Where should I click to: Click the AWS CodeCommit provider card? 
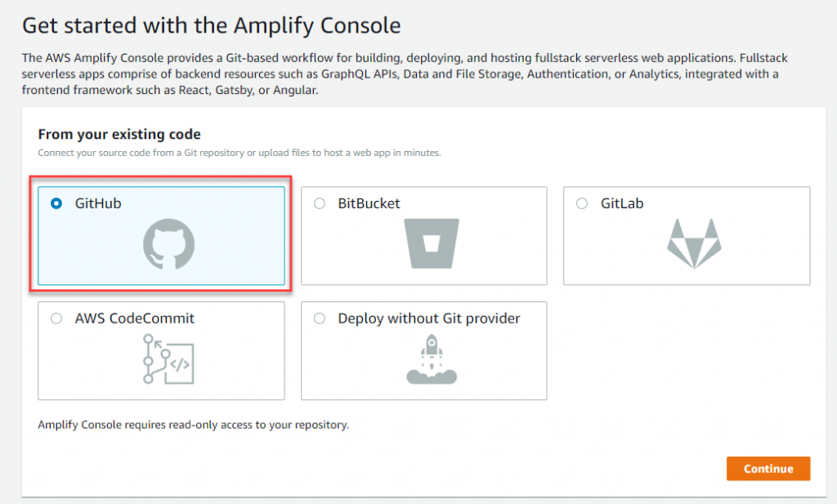pos(161,350)
